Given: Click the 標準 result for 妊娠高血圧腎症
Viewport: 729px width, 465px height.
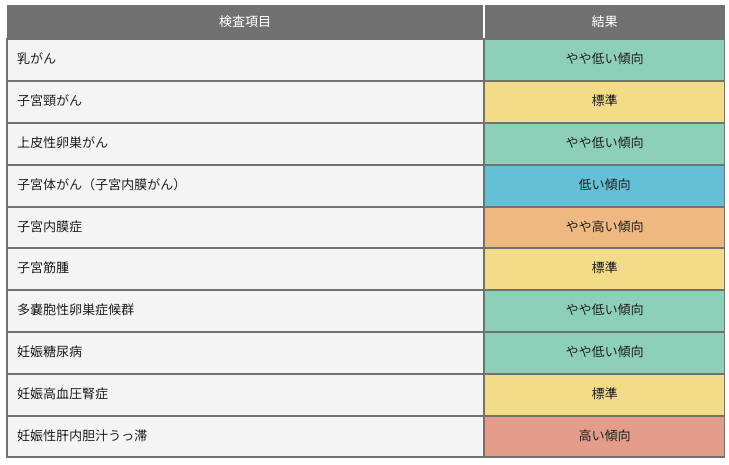Looking at the screenshot, I should point(604,394).
